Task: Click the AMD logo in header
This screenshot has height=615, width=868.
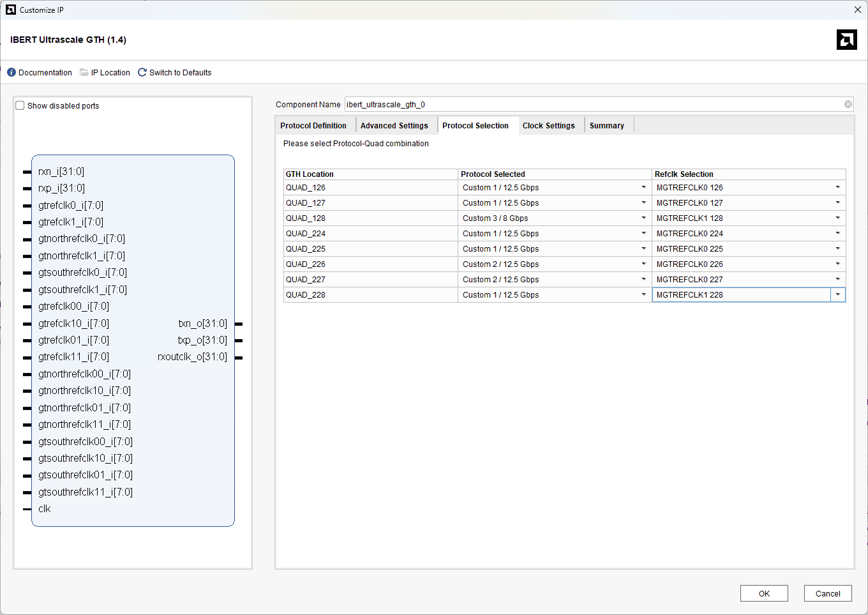Action: click(x=846, y=40)
